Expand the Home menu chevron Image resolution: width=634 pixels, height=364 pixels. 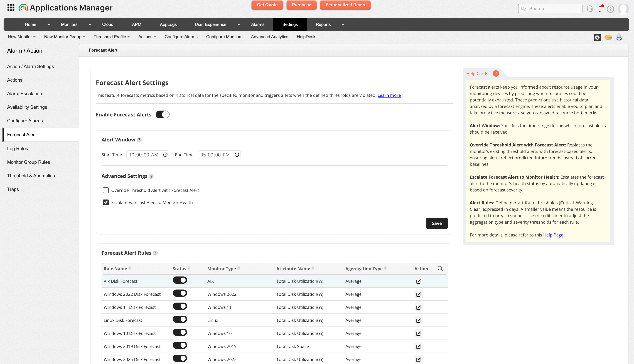point(49,24)
